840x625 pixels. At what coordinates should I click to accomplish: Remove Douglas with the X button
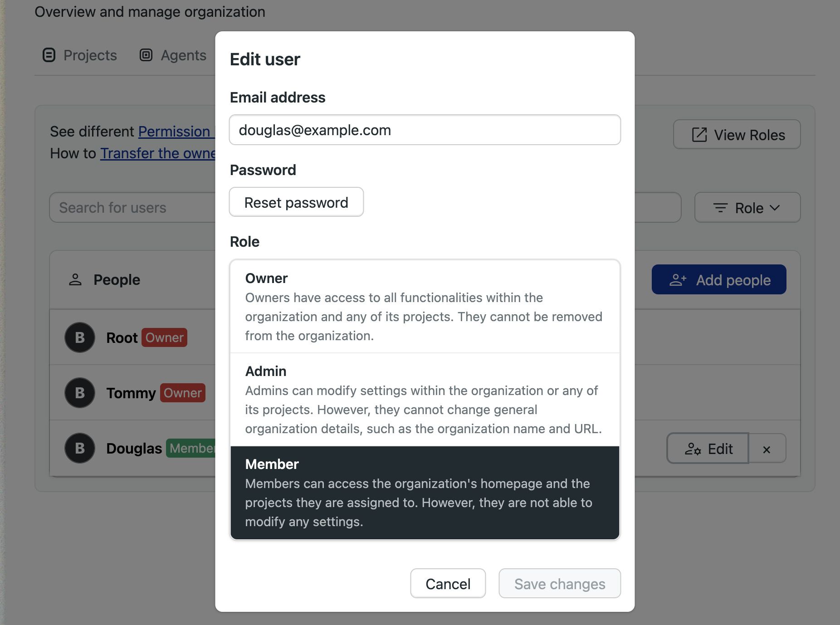pos(767,449)
